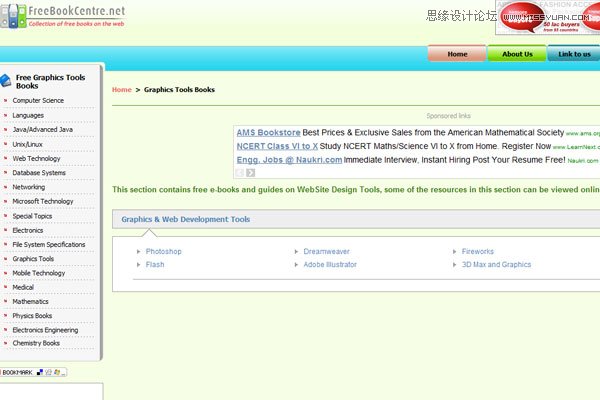Screen dimensions: 600x400
Task: Select Electronics Engineering in the sidebar
Action: click(x=45, y=330)
